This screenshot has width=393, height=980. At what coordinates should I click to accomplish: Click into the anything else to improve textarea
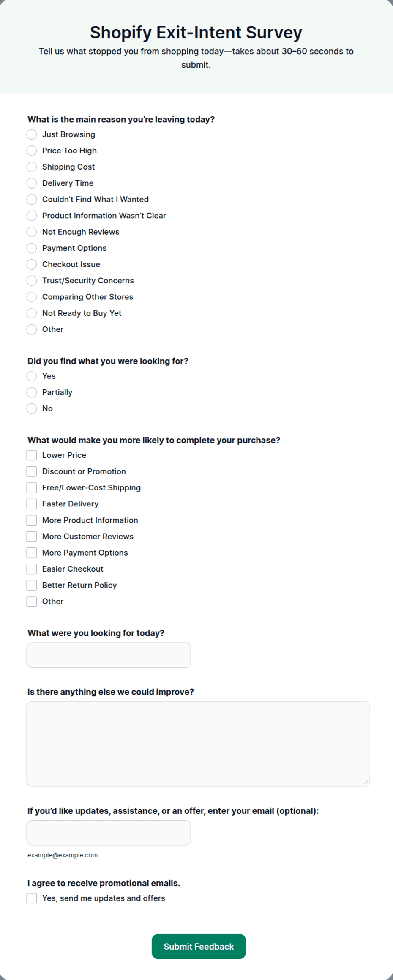pos(198,744)
